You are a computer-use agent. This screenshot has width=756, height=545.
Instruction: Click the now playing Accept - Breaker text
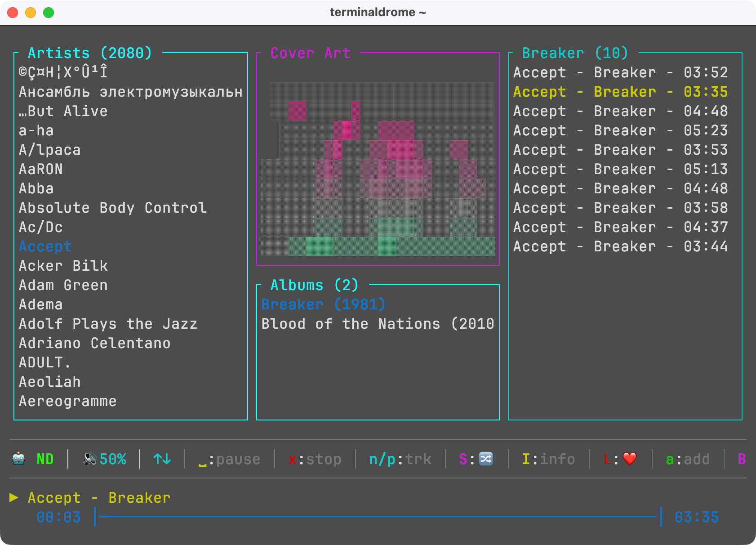(x=99, y=498)
